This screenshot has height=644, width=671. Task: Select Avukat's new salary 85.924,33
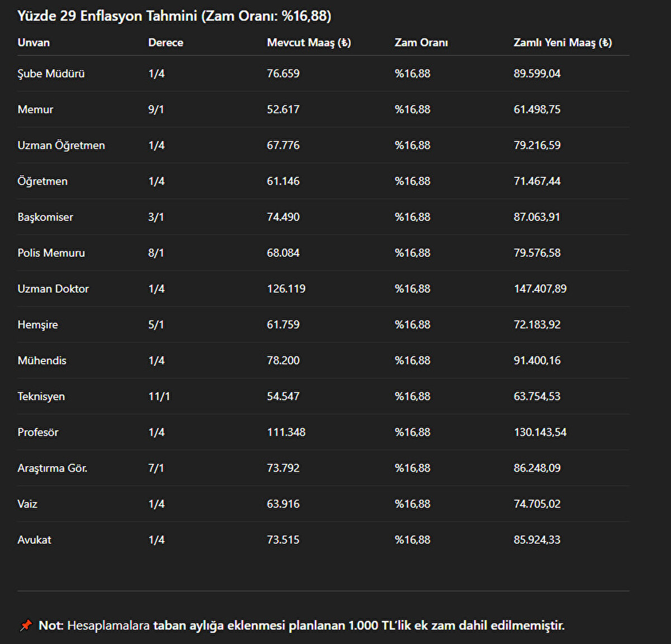pyautogui.click(x=537, y=540)
